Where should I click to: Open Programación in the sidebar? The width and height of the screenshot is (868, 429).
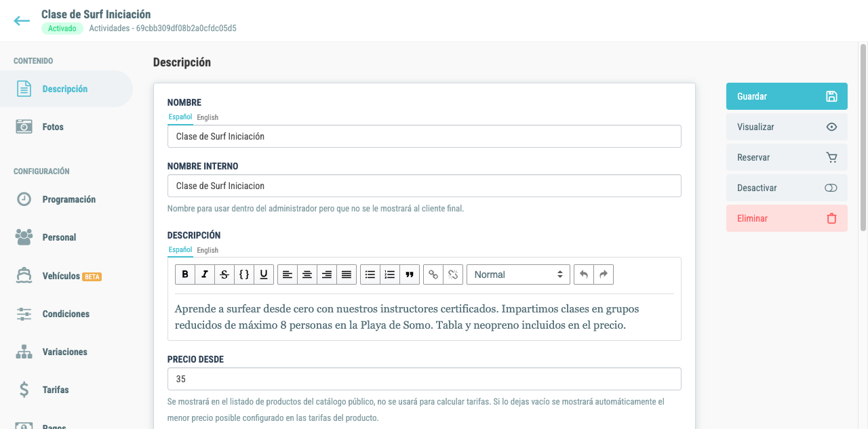[66, 199]
